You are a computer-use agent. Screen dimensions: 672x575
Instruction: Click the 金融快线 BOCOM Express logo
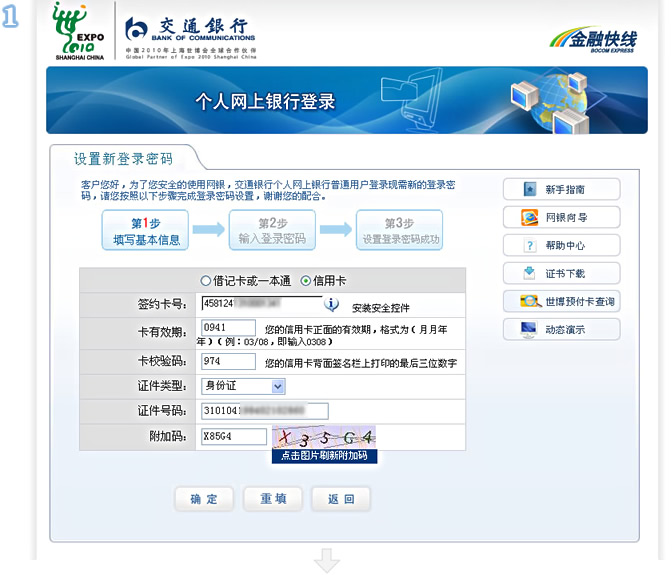594,40
